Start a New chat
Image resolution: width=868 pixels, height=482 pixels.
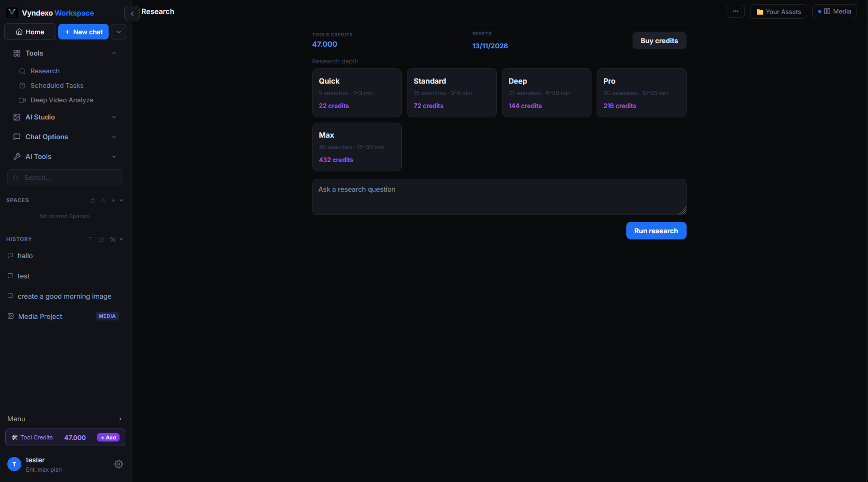[83, 32]
